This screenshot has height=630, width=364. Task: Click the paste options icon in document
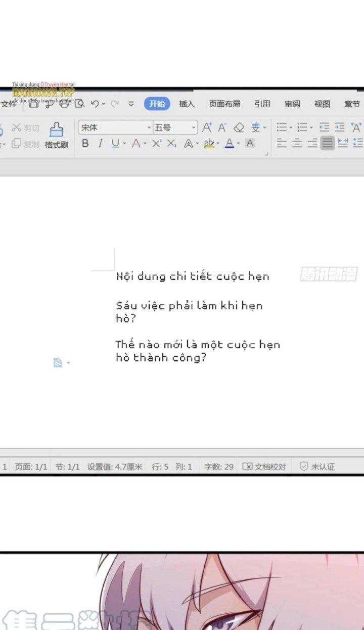[x=58, y=362]
